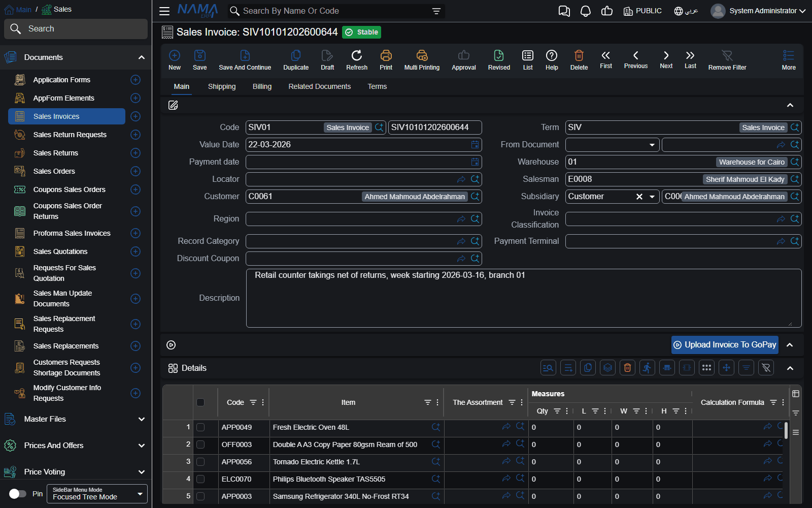Check the row checkbox for APP0003

(200, 496)
